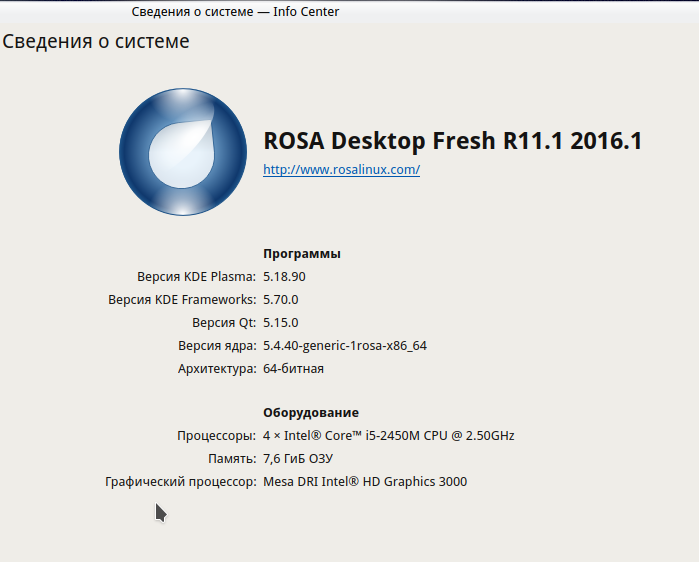699x562 pixels.
Task: Select the ROSA Desktop Fresh R11.1 title
Action: coord(452,141)
